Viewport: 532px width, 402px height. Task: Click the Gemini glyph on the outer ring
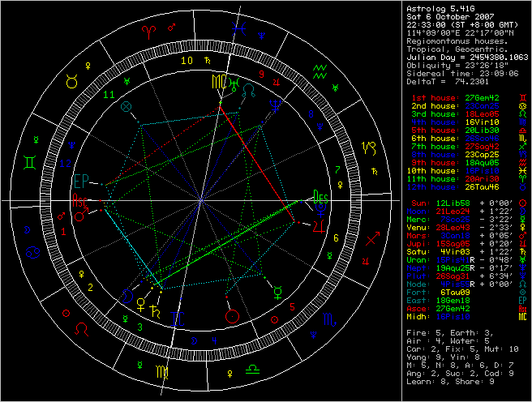(29, 161)
